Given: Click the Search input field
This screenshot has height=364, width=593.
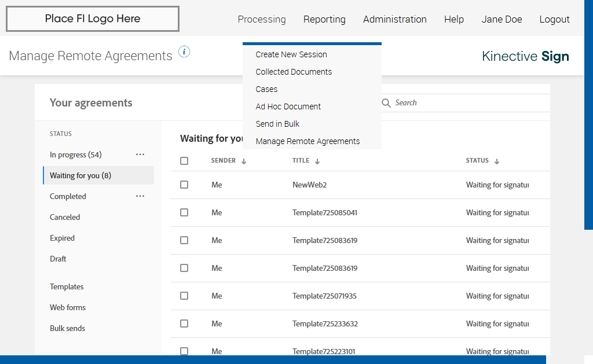Looking at the screenshot, I should point(463,103).
